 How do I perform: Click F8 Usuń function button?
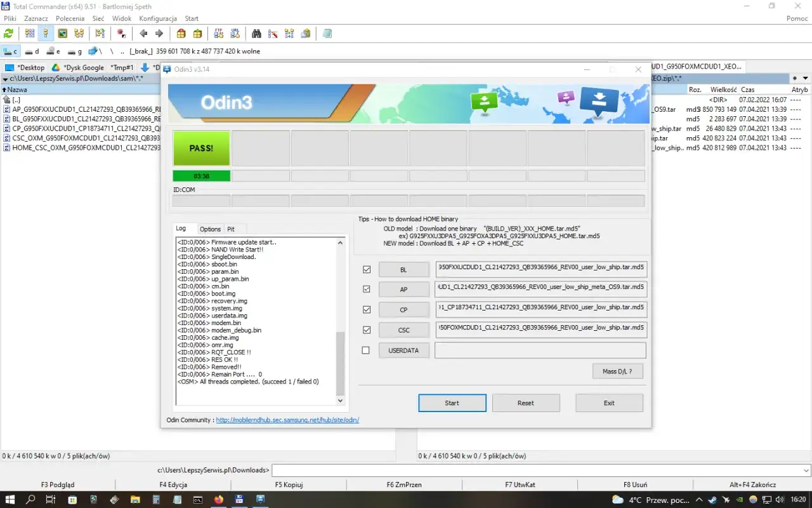[635, 485]
